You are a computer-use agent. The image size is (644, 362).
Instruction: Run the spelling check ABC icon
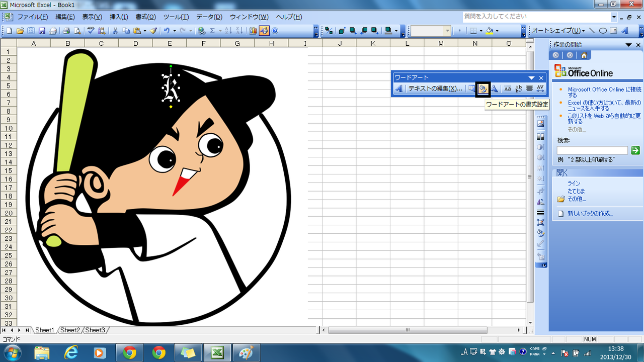click(91, 31)
